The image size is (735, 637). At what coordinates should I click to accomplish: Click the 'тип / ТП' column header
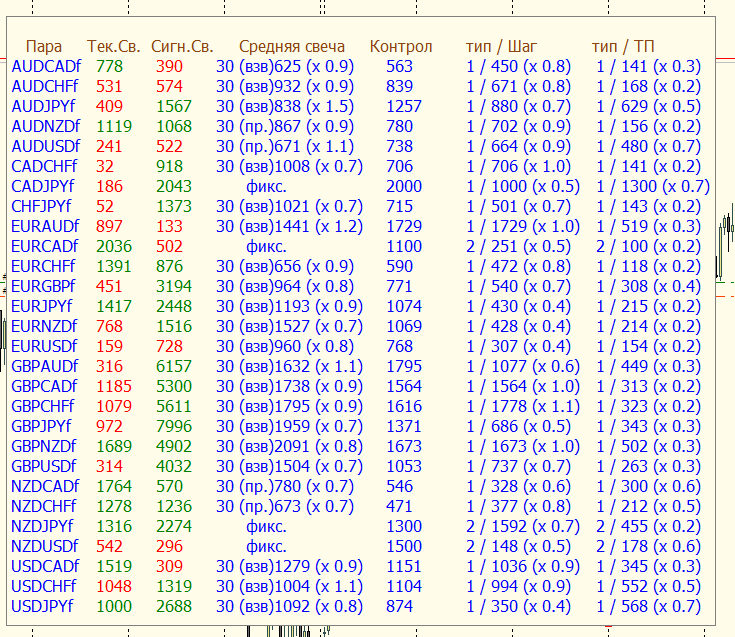tap(622, 47)
